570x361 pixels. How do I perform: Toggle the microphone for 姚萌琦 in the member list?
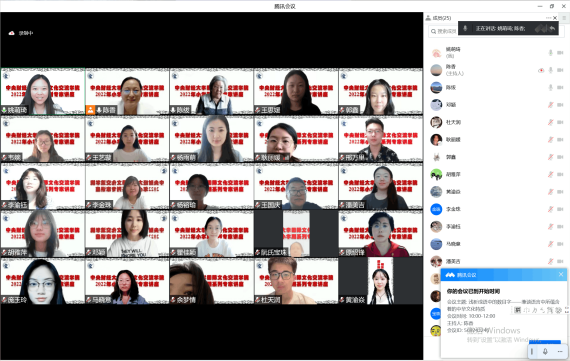[x=551, y=53]
